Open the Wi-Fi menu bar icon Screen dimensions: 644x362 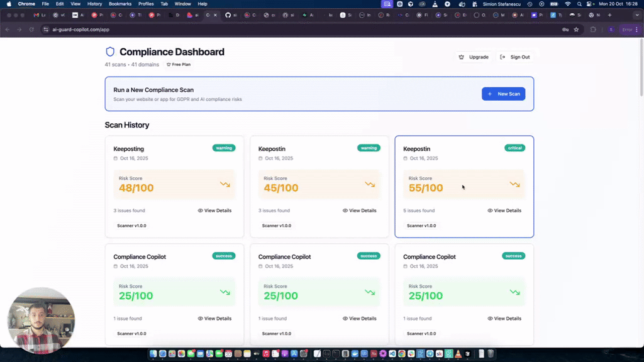coord(568,4)
